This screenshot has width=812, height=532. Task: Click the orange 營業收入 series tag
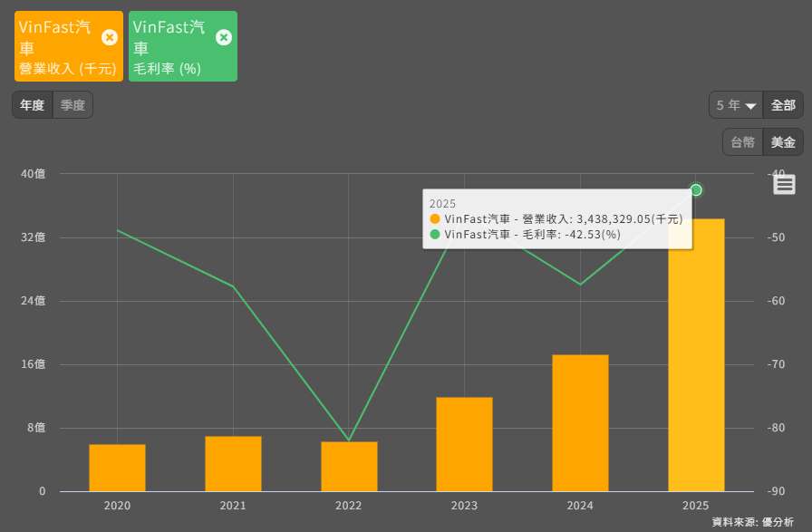56,47
